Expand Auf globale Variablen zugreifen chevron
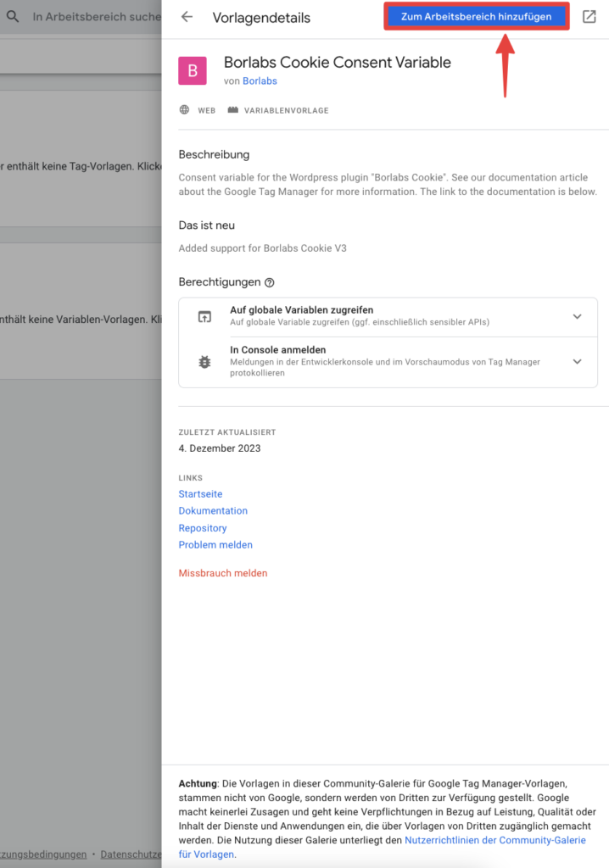The image size is (609, 868). coord(577,317)
